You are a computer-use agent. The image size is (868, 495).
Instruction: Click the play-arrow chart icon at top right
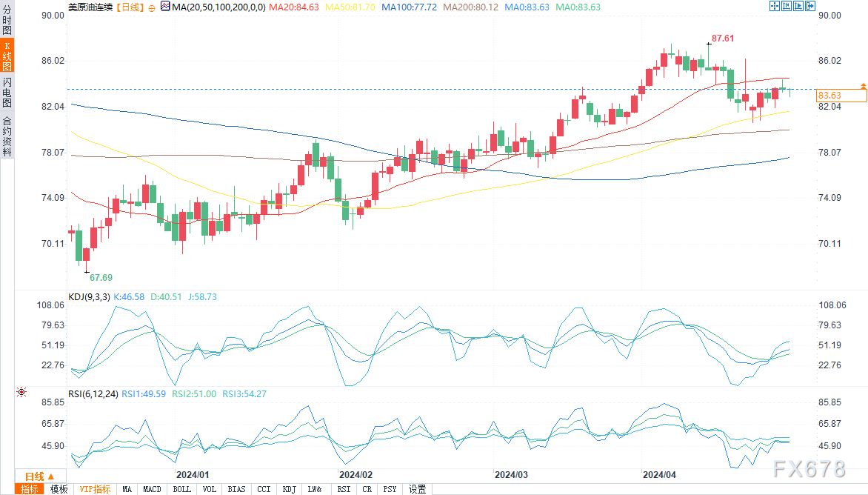tap(798, 7)
